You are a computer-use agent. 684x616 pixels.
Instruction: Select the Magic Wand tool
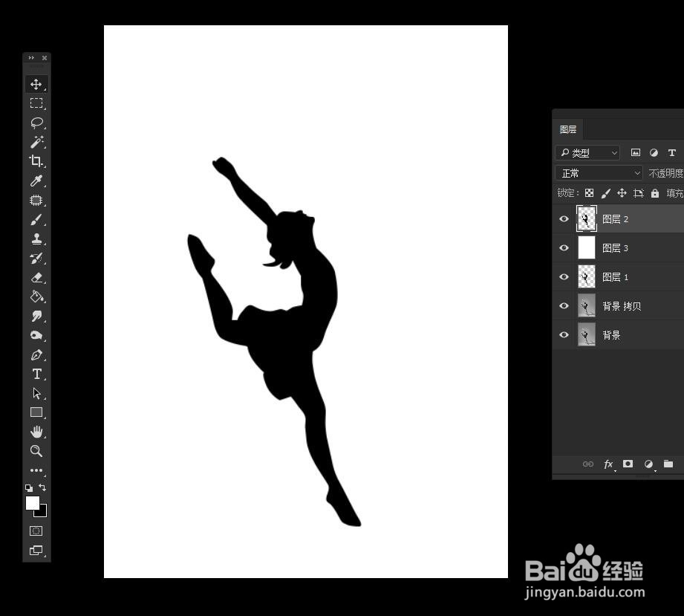[36, 142]
